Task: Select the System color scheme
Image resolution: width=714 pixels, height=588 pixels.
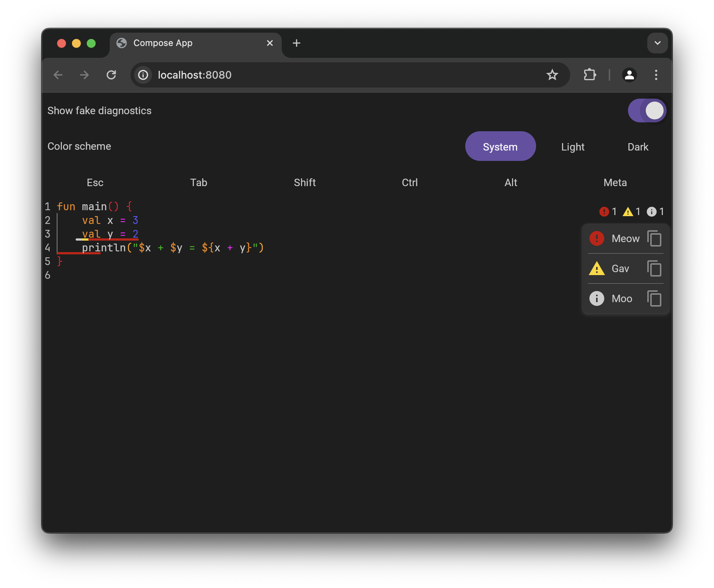Action: pyautogui.click(x=500, y=146)
